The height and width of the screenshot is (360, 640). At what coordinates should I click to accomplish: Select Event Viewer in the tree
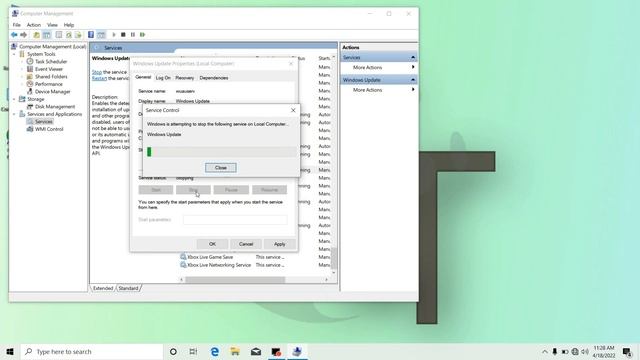49,69
